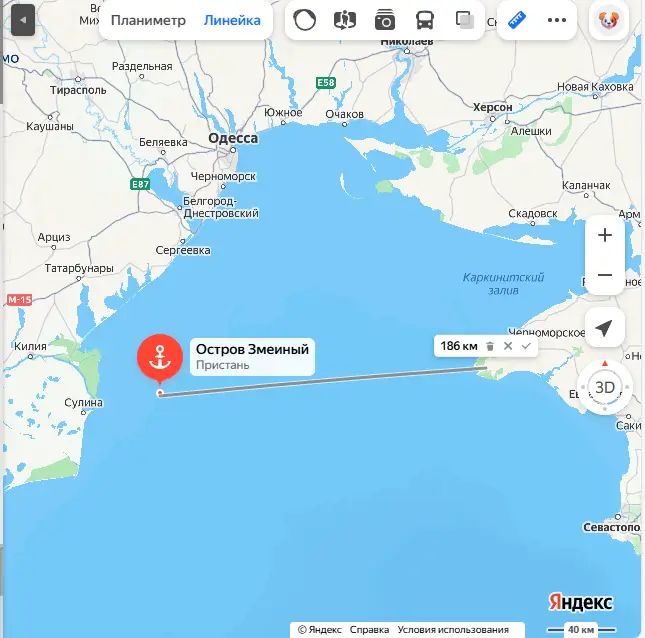Open the map layers switcher icon

[x=464, y=20]
